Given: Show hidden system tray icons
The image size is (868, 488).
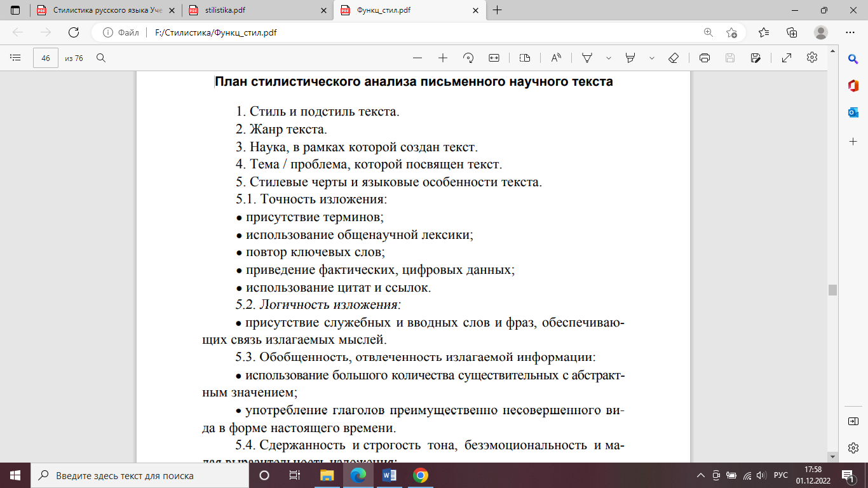Looking at the screenshot, I should 701,475.
